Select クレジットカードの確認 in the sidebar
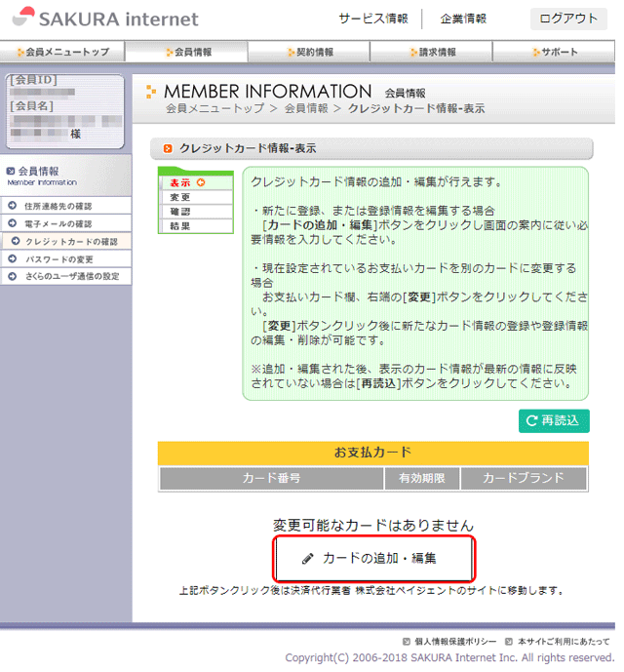Image resolution: width=624 pixels, height=672 pixels. coord(71,241)
